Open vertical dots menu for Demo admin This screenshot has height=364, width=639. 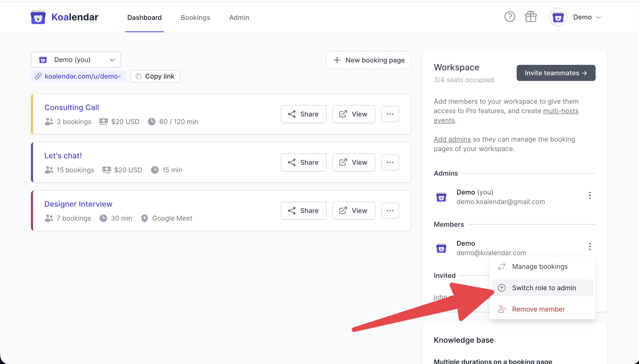[x=590, y=195]
